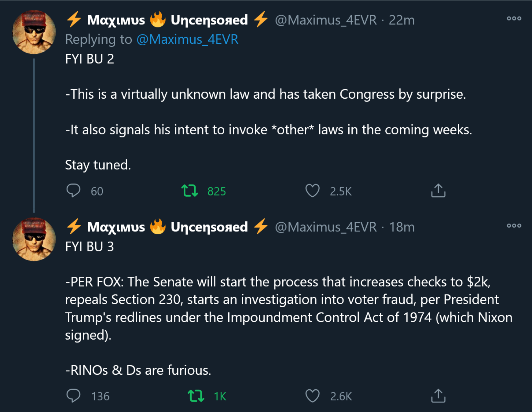Click the @Maximus_4EVR handle on 18m tweet

(326, 227)
